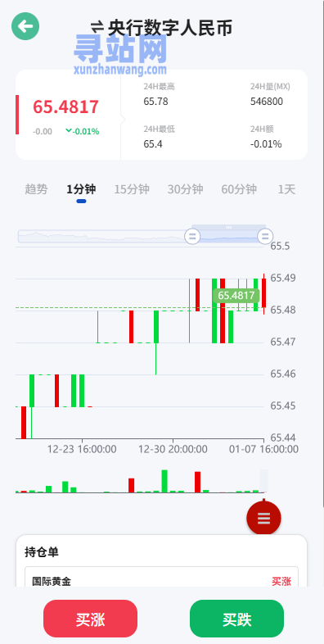The image size is (324, 644).
Task: Select the 1分钟 tab
Action: click(x=81, y=189)
